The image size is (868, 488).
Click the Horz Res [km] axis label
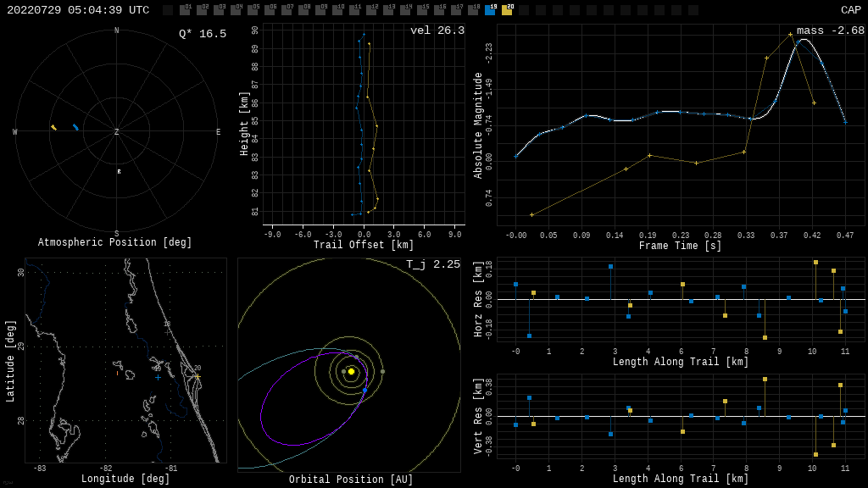(478, 299)
